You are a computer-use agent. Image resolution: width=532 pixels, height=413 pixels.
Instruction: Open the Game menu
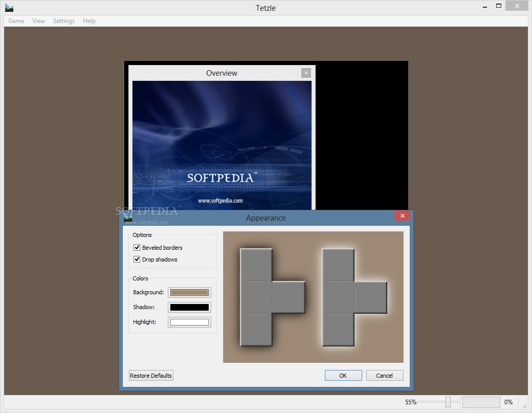pos(16,21)
